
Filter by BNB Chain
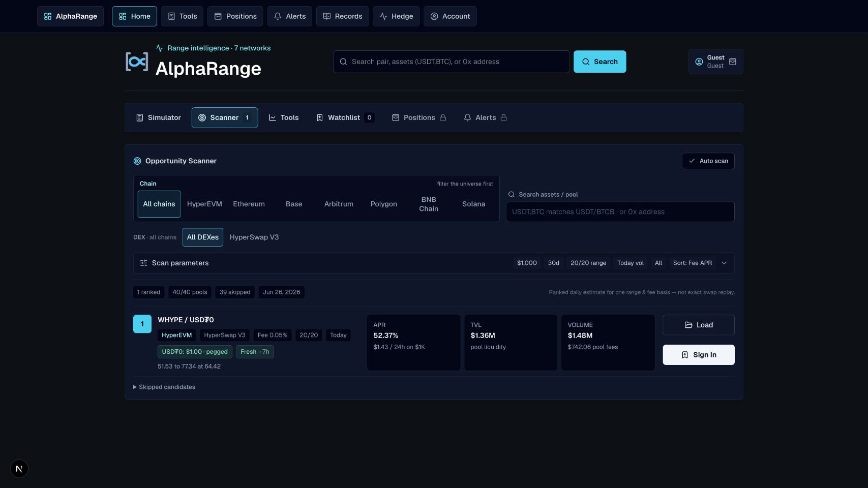click(x=429, y=204)
